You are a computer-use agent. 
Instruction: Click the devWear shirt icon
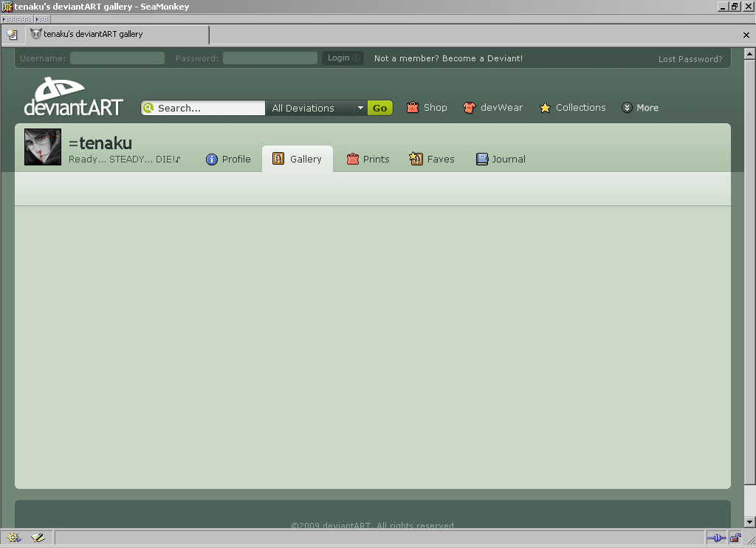469,108
